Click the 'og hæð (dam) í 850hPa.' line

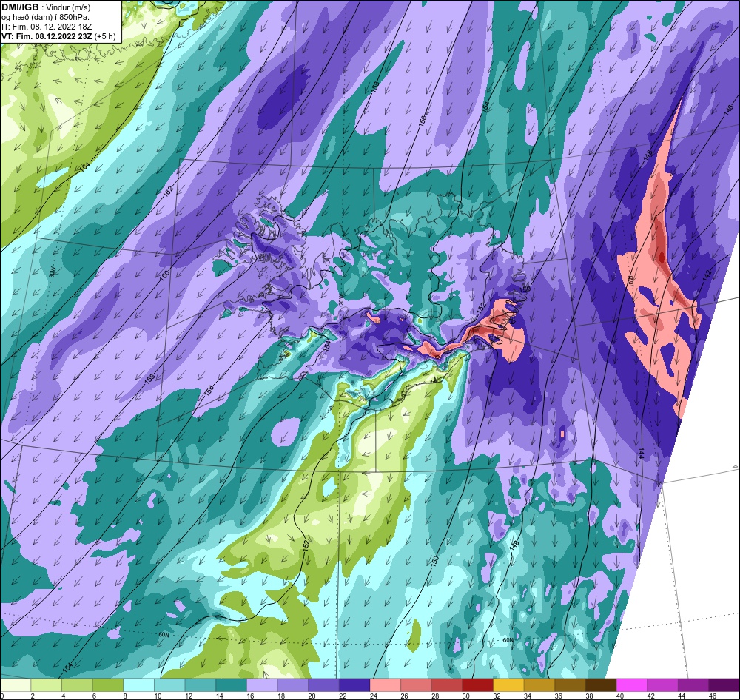coord(46,17)
